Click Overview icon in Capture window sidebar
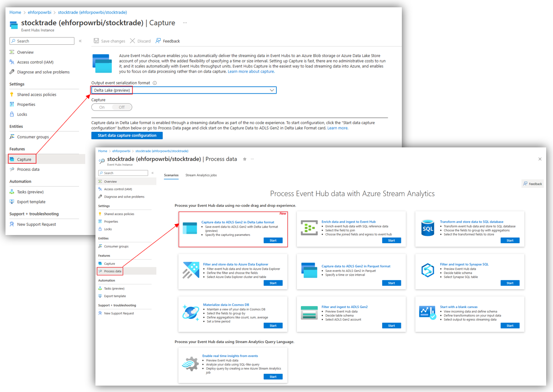Image resolution: width=553 pixels, height=392 pixels. (12, 52)
